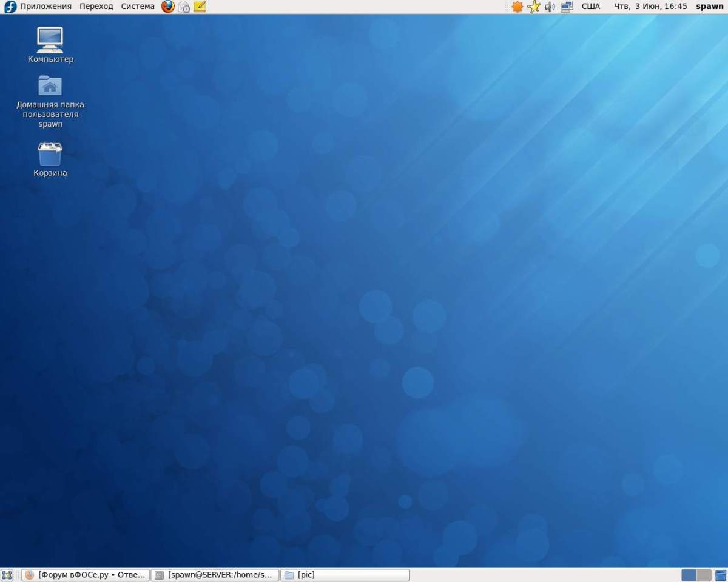Click the orange update notification icon
This screenshot has height=582, width=728.
pos(517,7)
